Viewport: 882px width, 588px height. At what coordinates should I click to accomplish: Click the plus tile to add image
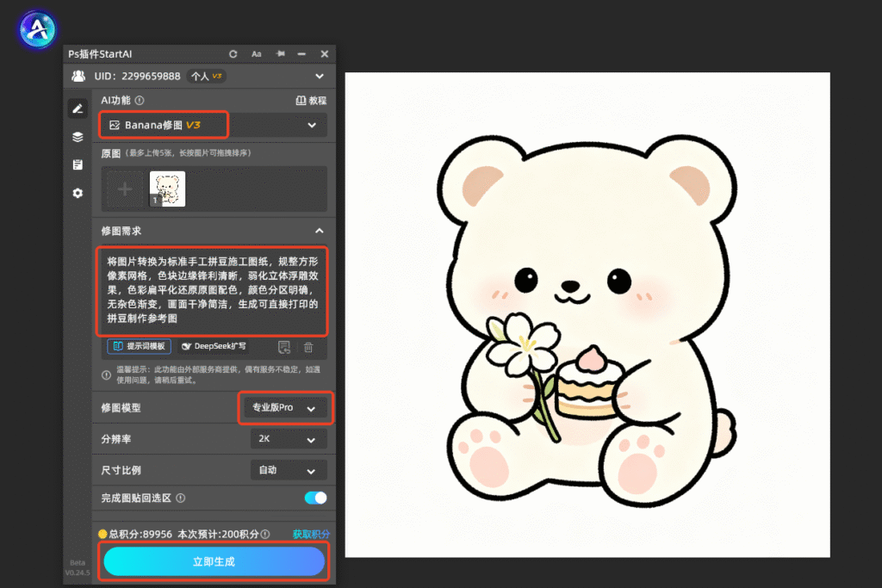coord(125,189)
